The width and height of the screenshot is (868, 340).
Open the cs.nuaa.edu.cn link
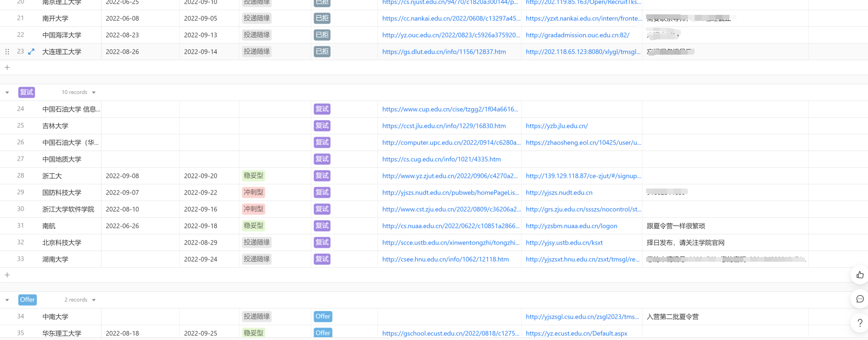(451, 226)
